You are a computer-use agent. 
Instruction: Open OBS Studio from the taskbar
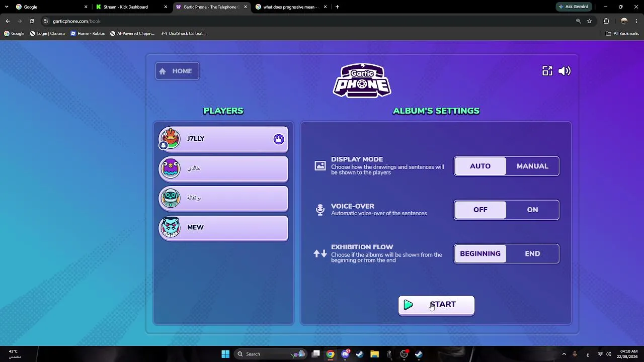pos(404,354)
